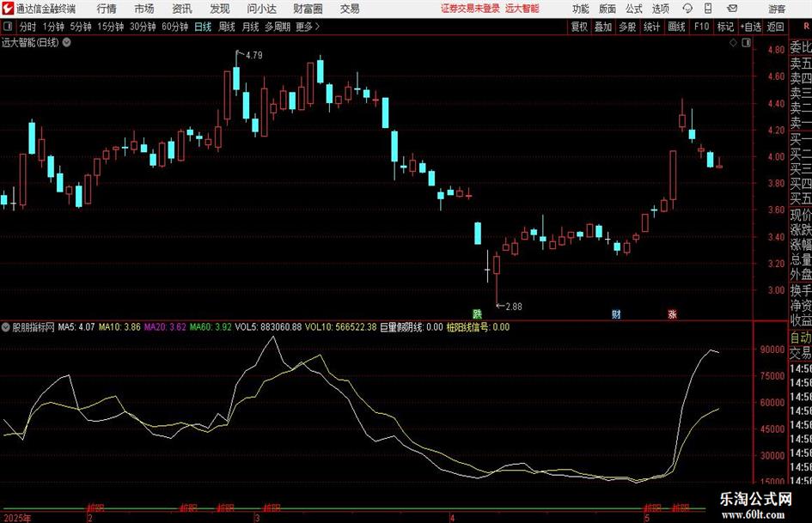The height and width of the screenshot is (523, 812).
Task: Switch to 1分钟 period tab
Action: tap(53, 27)
